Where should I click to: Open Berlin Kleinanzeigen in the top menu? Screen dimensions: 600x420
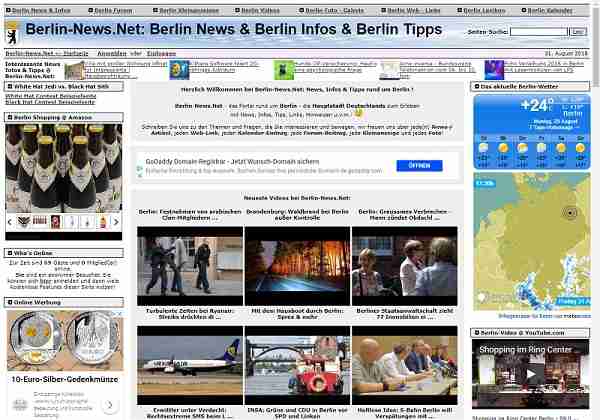click(x=189, y=10)
